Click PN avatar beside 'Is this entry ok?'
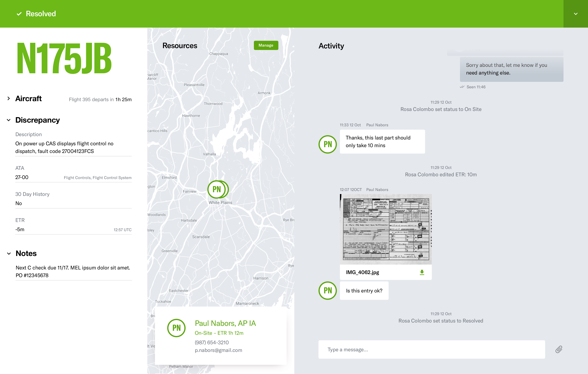 coord(327,290)
